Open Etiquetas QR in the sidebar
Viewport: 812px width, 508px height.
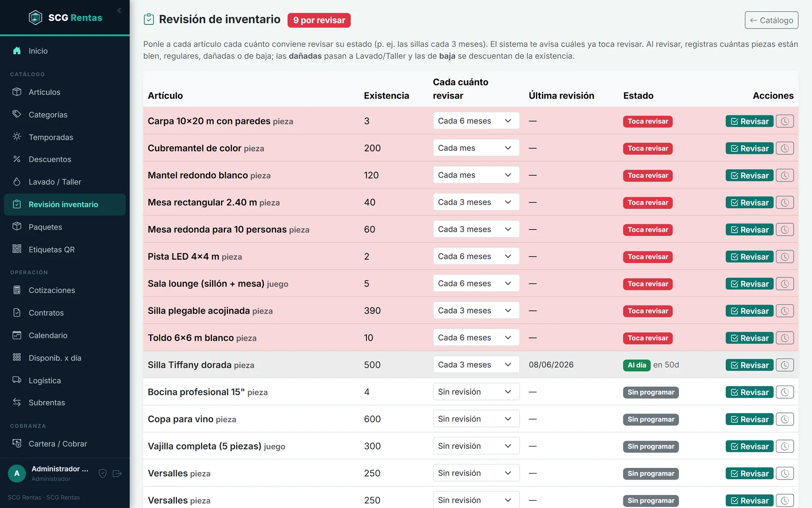64,249
